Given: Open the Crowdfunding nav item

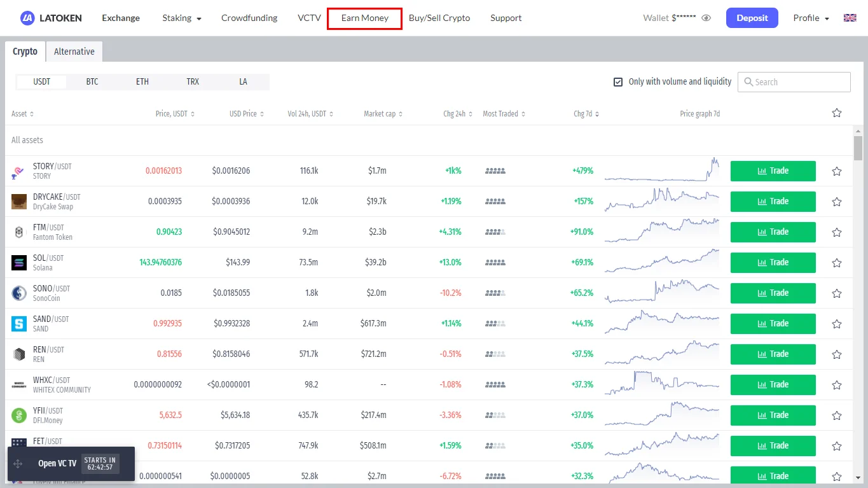Looking at the screenshot, I should coord(249,18).
